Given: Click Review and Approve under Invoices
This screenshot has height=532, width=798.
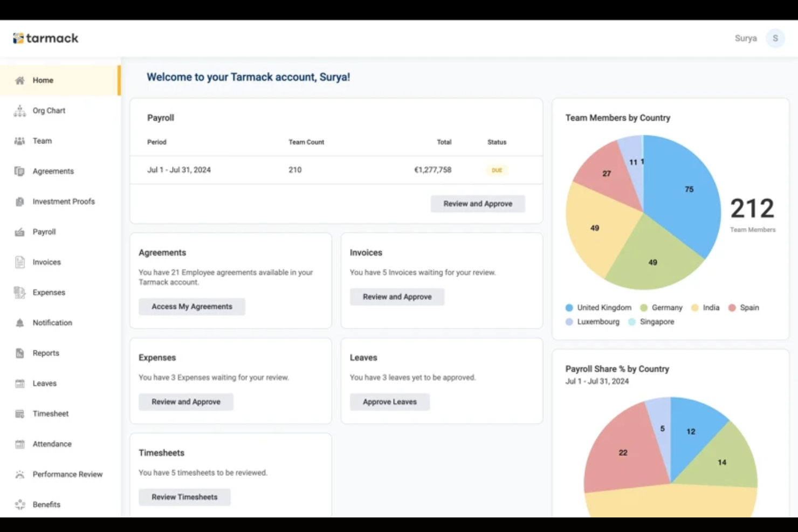Looking at the screenshot, I should point(397,297).
